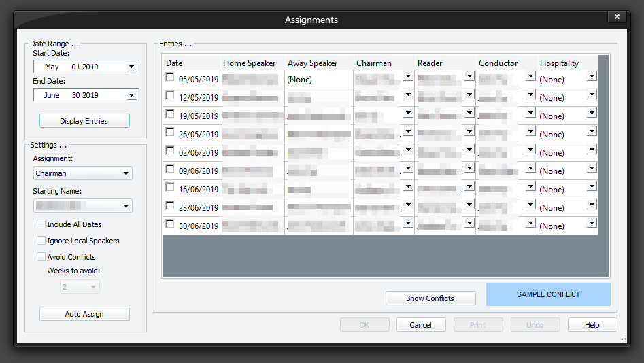Open Conductor dropdown for 26/05/2019 row
This screenshot has width=644, height=363.
pos(530,131)
